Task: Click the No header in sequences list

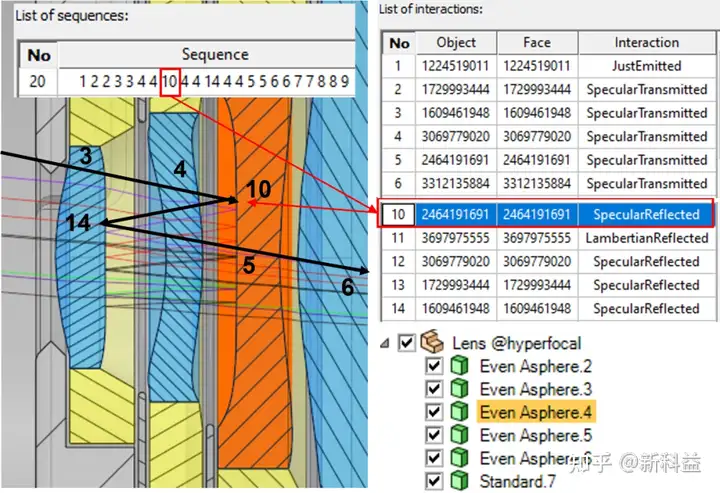Action: point(39,55)
